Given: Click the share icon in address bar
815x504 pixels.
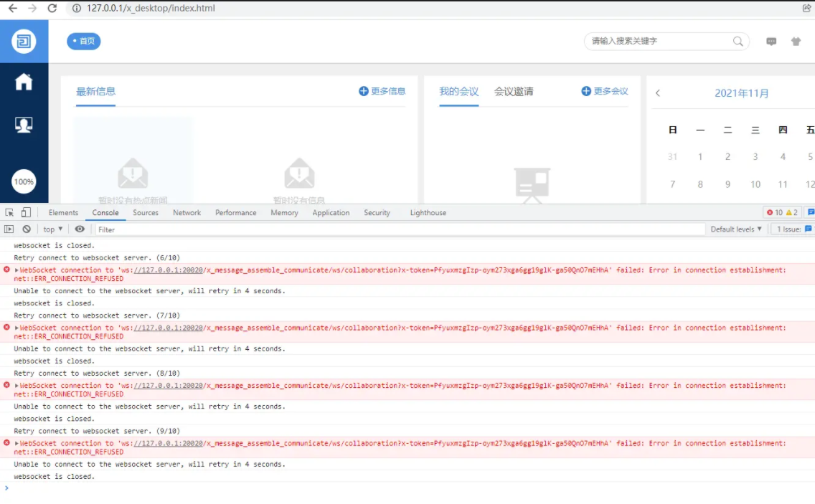Looking at the screenshot, I should (806, 9).
